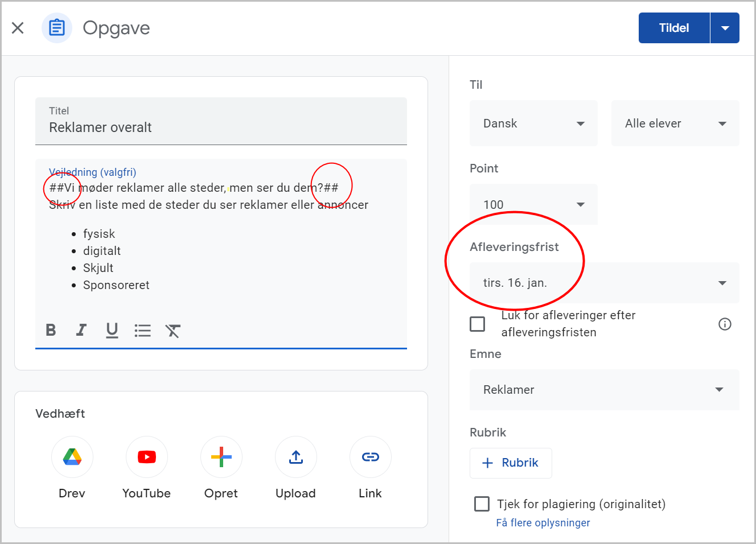This screenshot has height=544, width=756.
Task: Toggle bold formatting
Action: coord(51,330)
